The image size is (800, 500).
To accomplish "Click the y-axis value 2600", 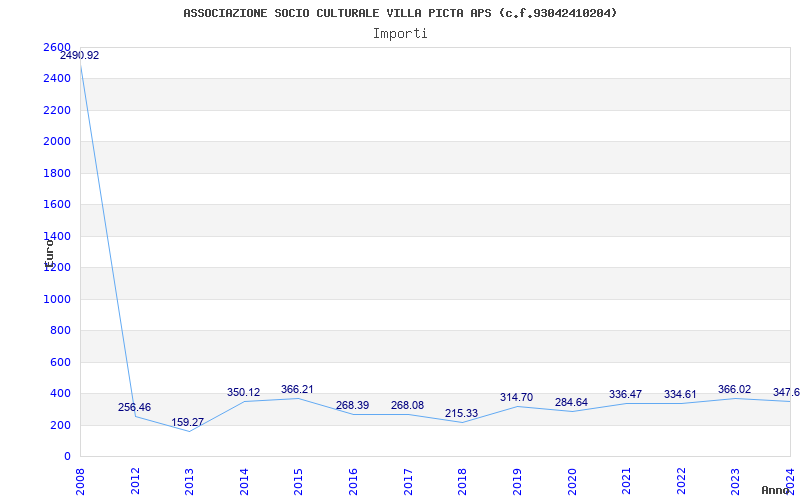I will (57, 47).
